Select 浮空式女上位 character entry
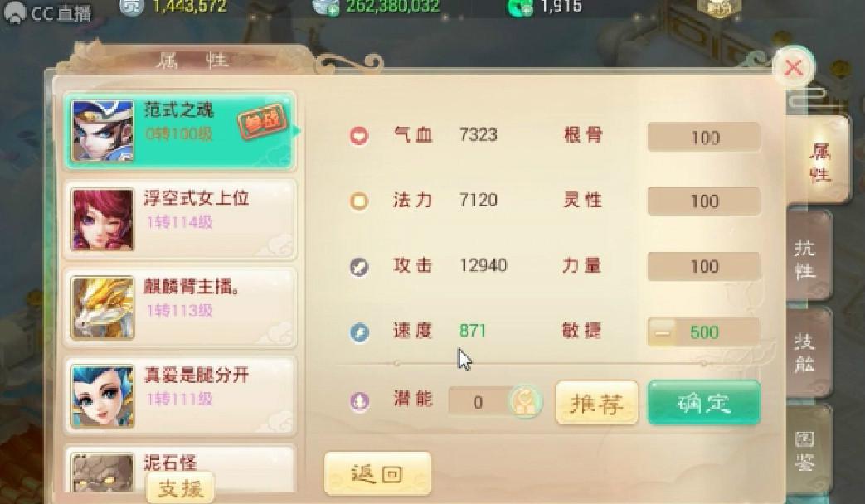Viewport: 865px width, 504px height. coord(181,220)
